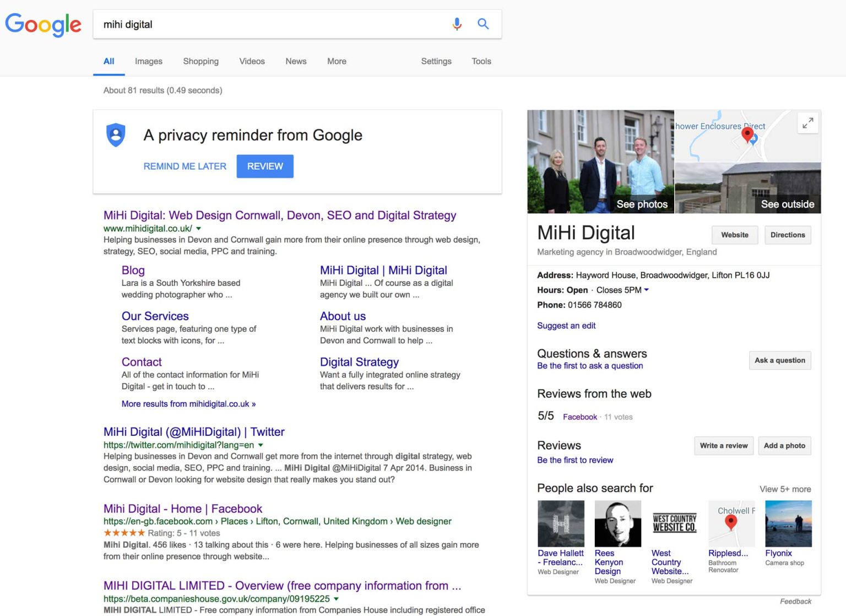Open the See photos thumbnail
Image resolution: width=846 pixels, height=616 pixels.
click(600, 161)
